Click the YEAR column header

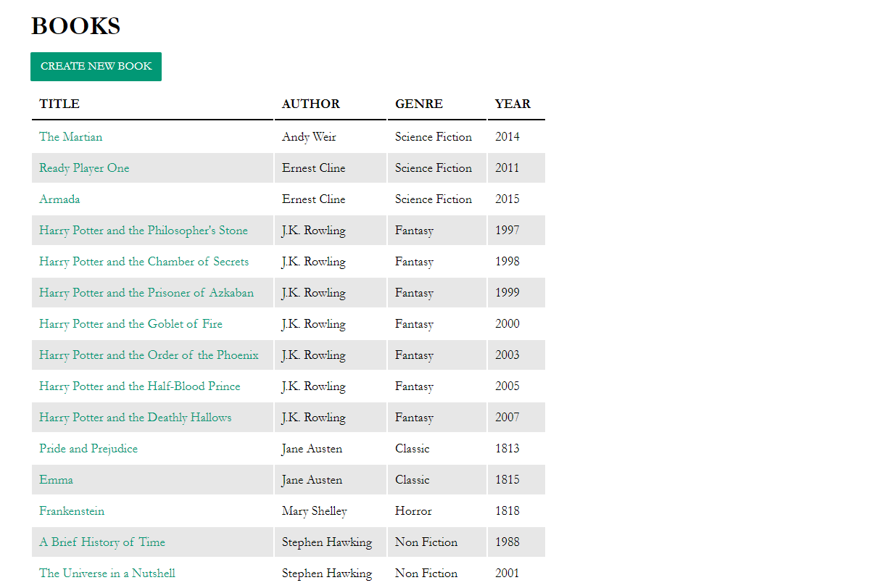[512, 104]
